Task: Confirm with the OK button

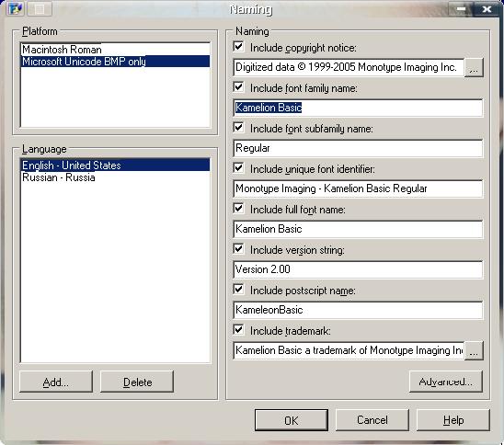Action: click(x=292, y=420)
